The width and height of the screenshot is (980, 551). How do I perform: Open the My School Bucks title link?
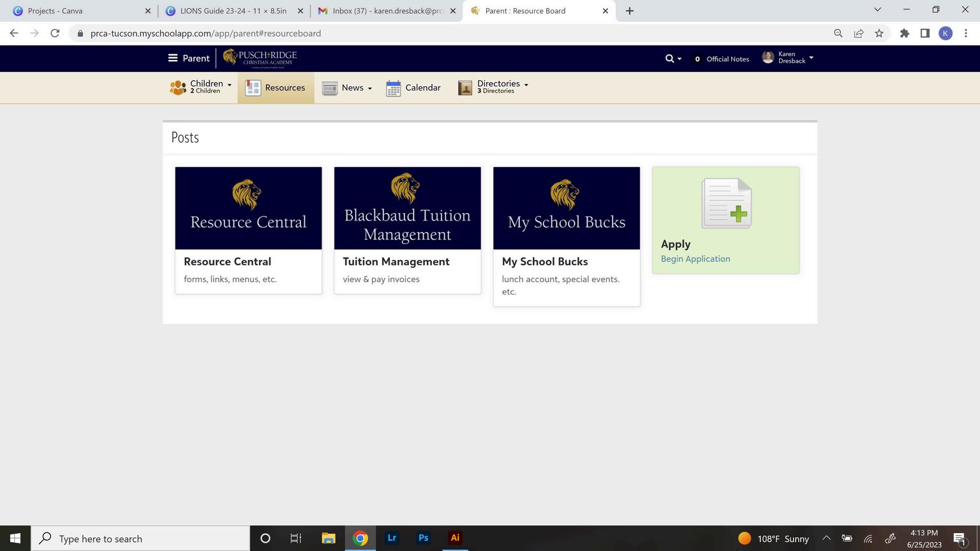[x=545, y=261]
